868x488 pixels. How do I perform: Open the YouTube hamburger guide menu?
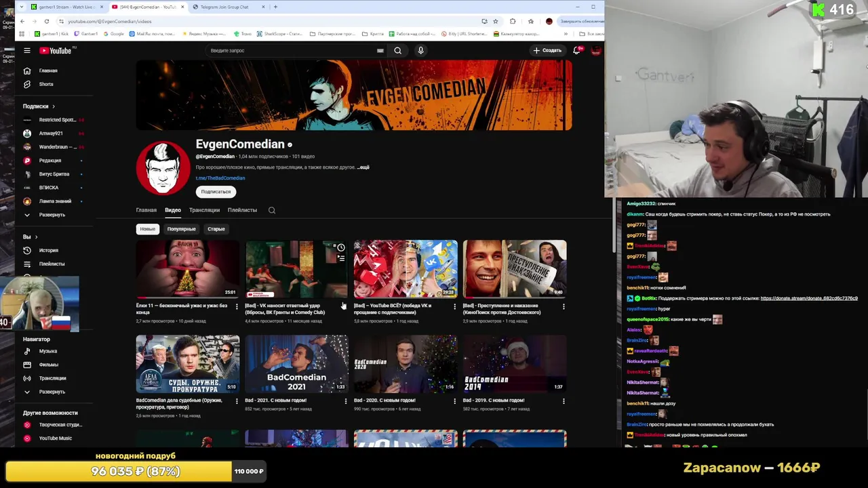pyautogui.click(x=27, y=50)
